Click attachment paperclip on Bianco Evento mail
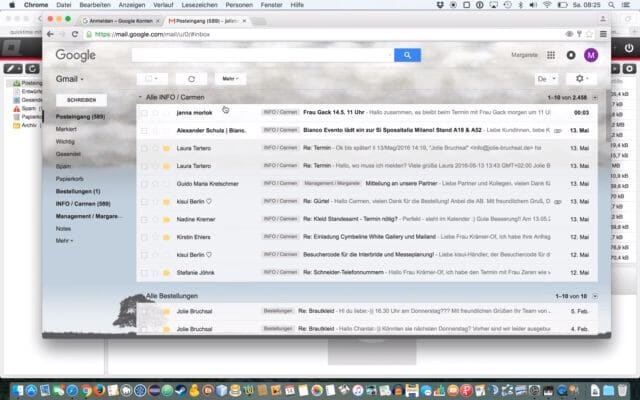The height and width of the screenshot is (400, 640). pos(558,131)
